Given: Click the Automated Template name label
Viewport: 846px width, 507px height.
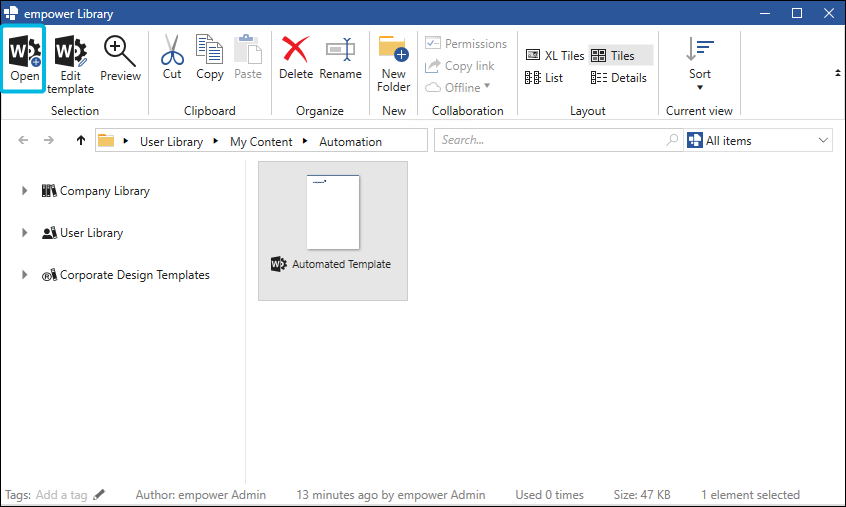Looking at the screenshot, I should 341,264.
